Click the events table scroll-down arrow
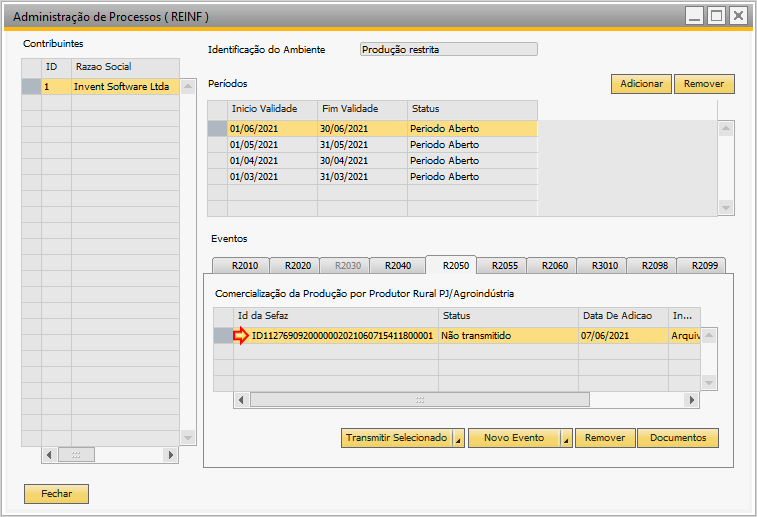Screen dimensions: 757x517 pos(709,383)
